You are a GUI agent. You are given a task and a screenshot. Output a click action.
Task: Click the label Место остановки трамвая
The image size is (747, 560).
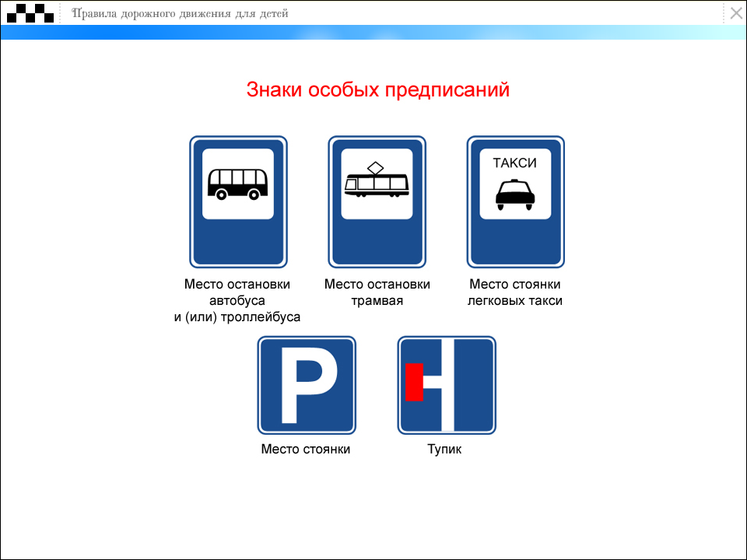coord(377,292)
